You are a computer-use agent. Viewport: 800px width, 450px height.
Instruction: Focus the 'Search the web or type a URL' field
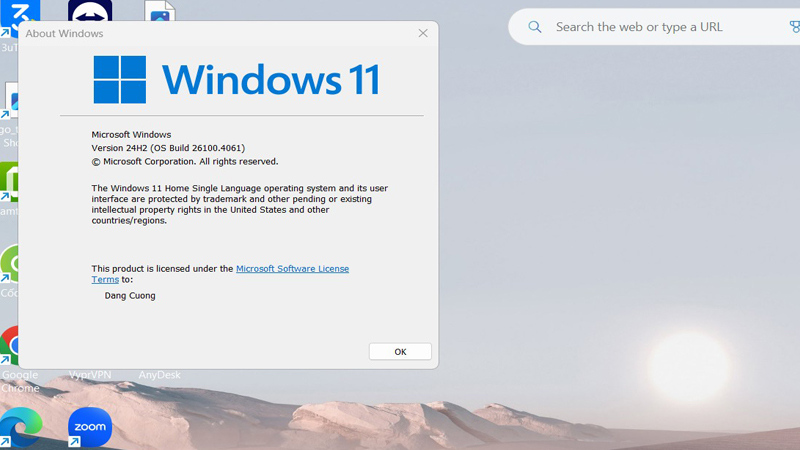click(654, 27)
